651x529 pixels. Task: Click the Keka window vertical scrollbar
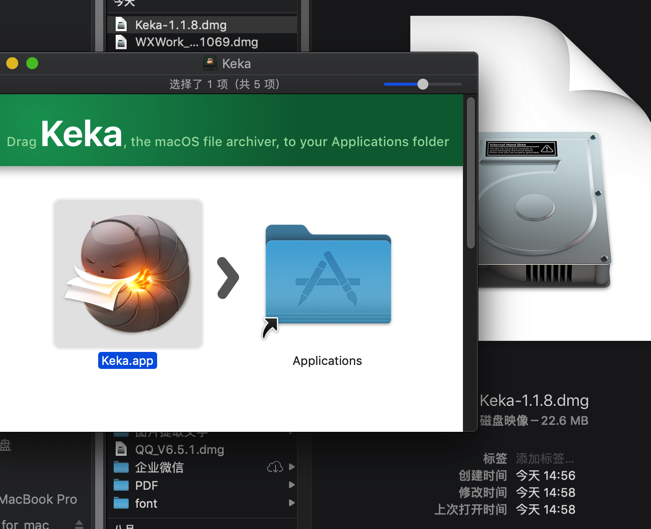(470, 173)
